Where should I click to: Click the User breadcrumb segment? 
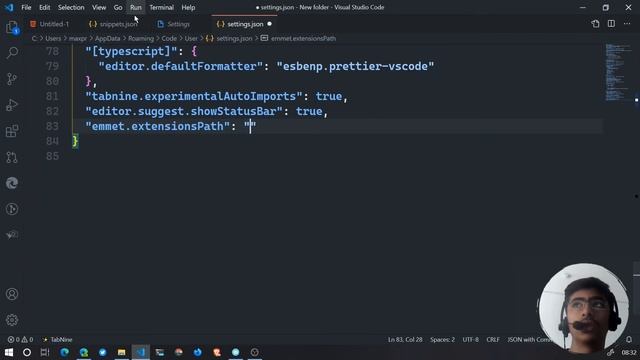(191, 38)
